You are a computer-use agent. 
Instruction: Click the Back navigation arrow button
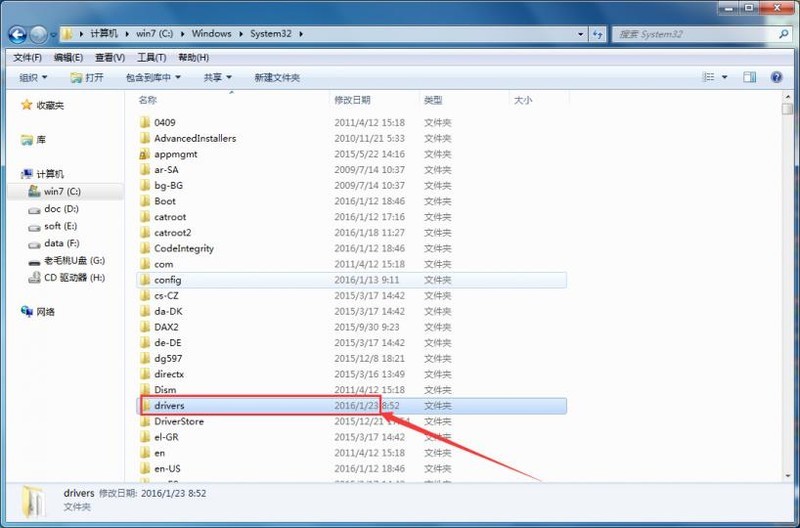point(17,34)
